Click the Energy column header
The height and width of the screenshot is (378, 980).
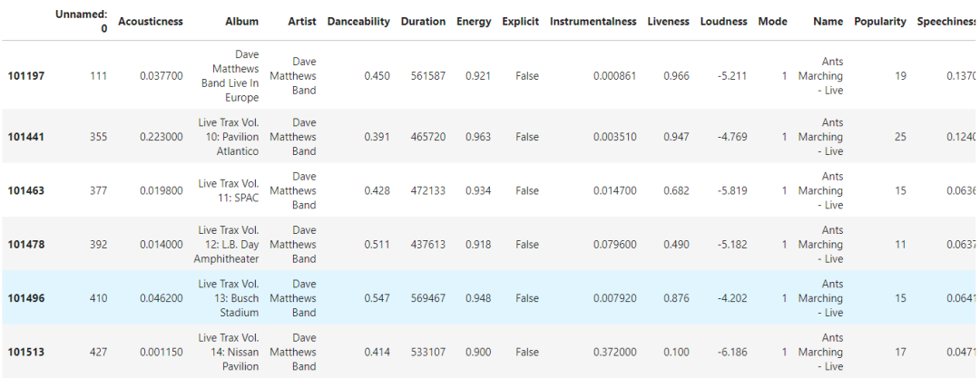click(x=474, y=21)
